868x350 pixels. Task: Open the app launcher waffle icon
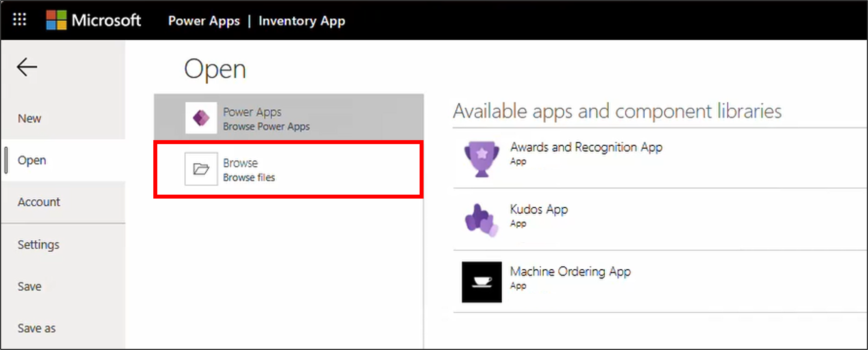pos(19,20)
